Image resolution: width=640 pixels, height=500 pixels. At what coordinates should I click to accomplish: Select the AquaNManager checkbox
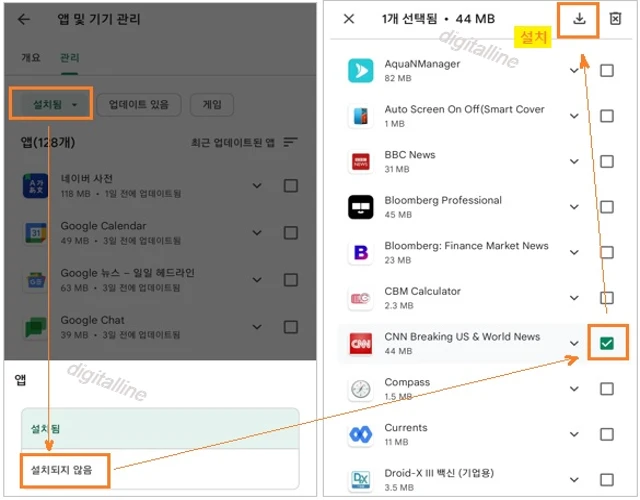[607, 71]
